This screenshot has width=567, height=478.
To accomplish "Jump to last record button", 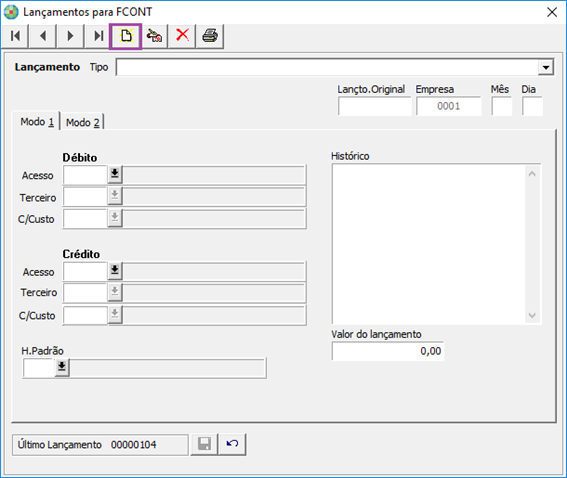I will 98,36.
